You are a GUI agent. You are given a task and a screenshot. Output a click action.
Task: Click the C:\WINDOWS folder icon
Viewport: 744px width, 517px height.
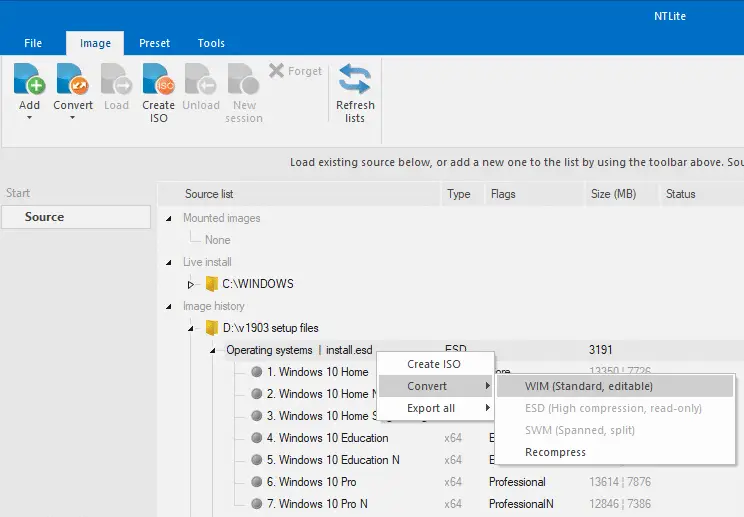tap(212, 284)
